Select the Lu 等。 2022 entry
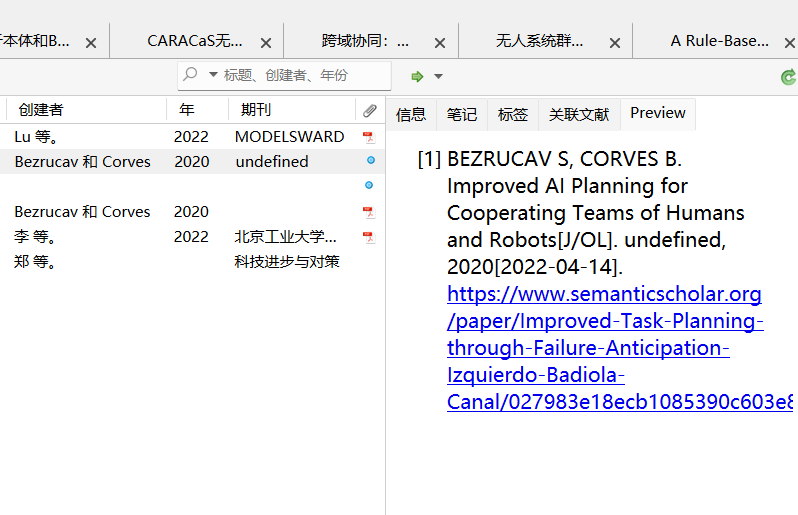This screenshot has width=798, height=515. click(192, 137)
